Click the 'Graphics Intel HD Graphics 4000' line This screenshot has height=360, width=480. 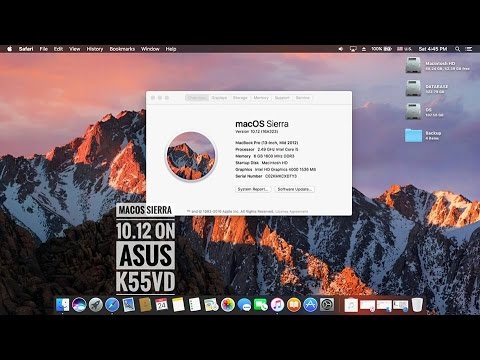click(x=276, y=169)
